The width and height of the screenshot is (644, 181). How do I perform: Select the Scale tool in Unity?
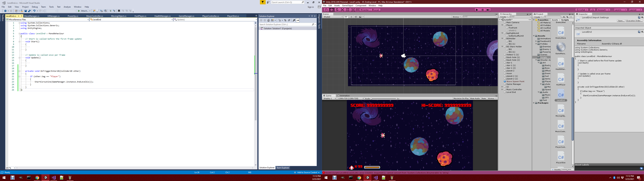click(342, 10)
